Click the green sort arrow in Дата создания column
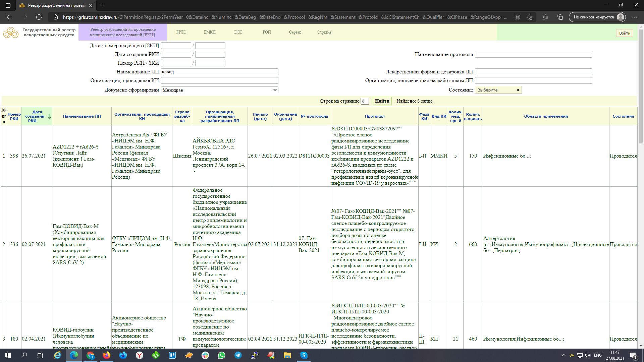The height and width of the screenshot is (362, 644). click(x=49, y=116)
